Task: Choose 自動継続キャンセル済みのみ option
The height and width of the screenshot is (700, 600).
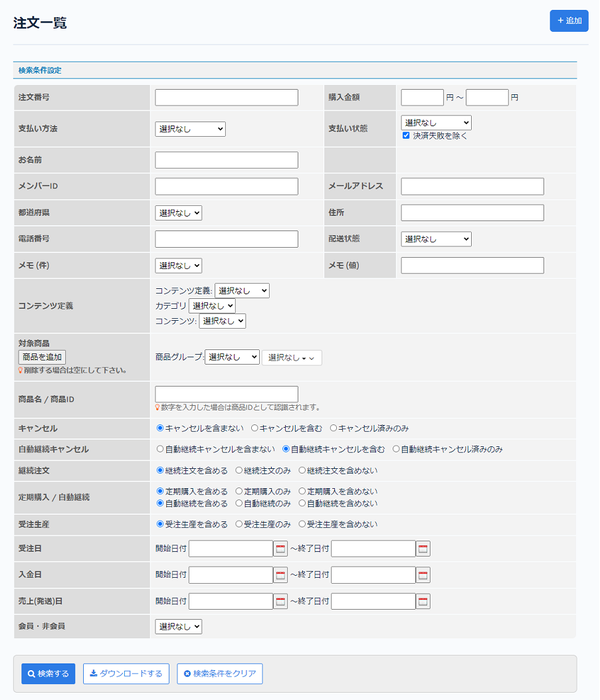Action: click(x=396, y=449)
